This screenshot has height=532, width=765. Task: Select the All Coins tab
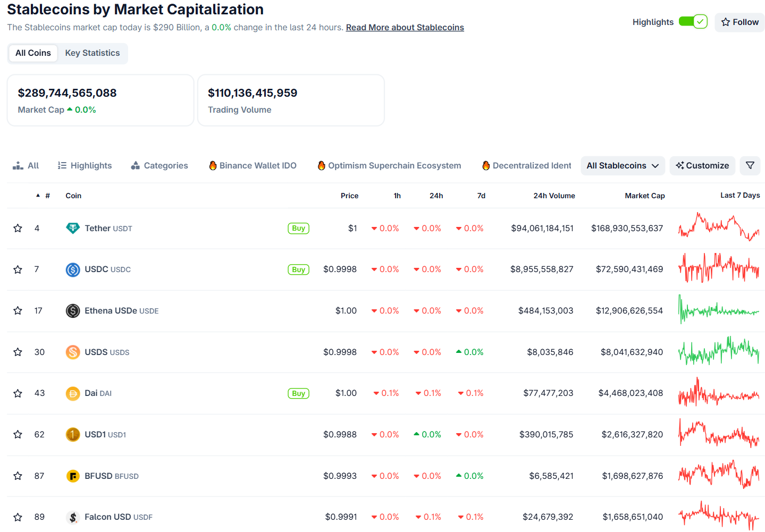coord(33,53)
